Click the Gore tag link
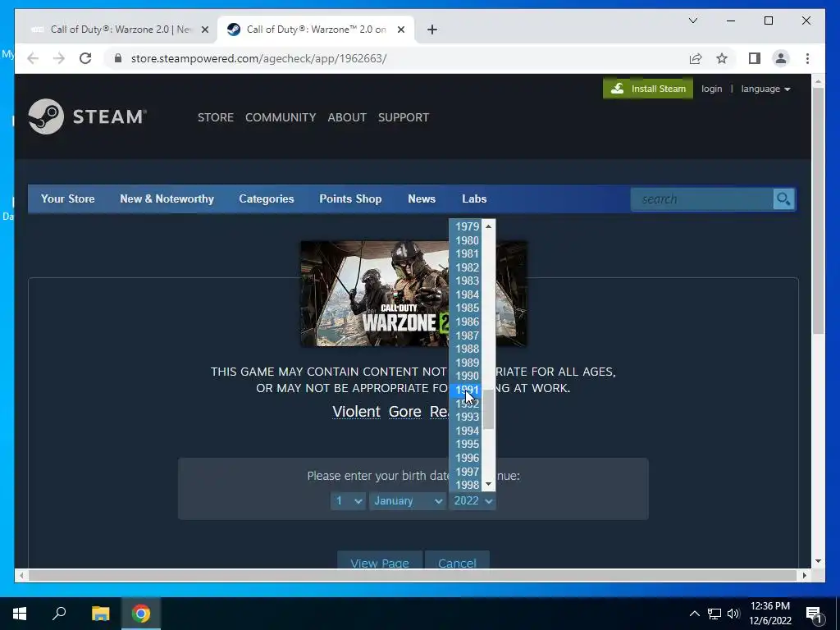This screenshot has height=630, width=840. (405, 412)
